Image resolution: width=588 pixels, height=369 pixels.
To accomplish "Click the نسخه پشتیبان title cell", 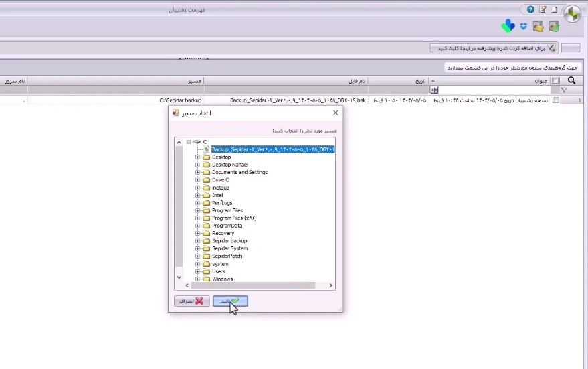I will coord(490,100).
